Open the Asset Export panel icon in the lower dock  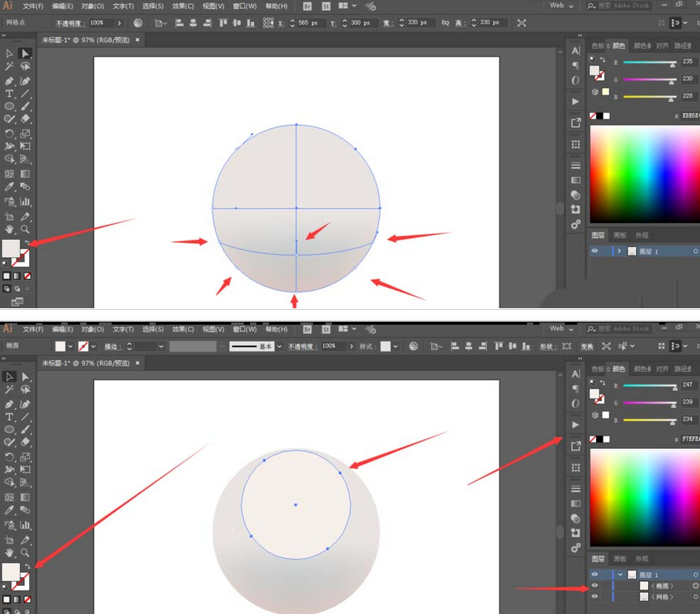pyautogui.click(x=576, y=446)
